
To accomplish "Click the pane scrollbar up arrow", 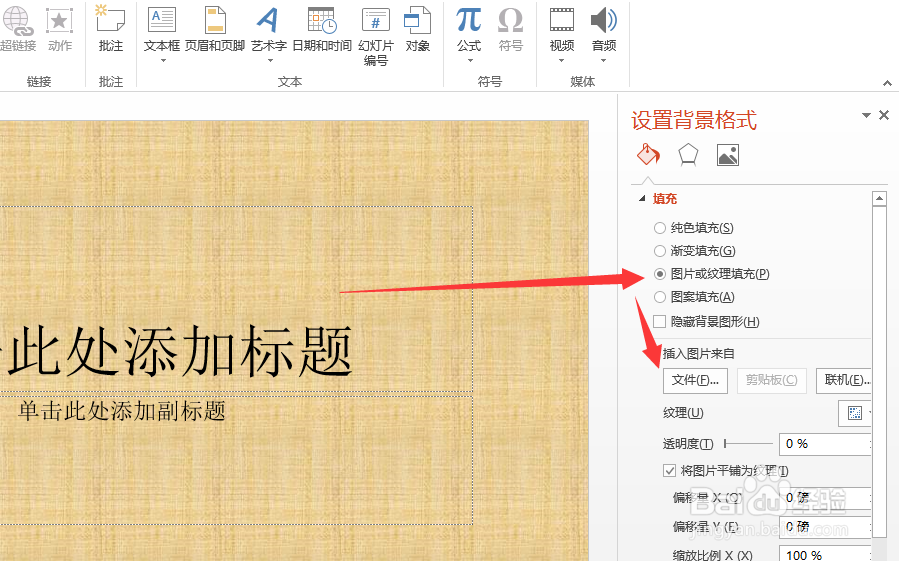I will (880, 199).
